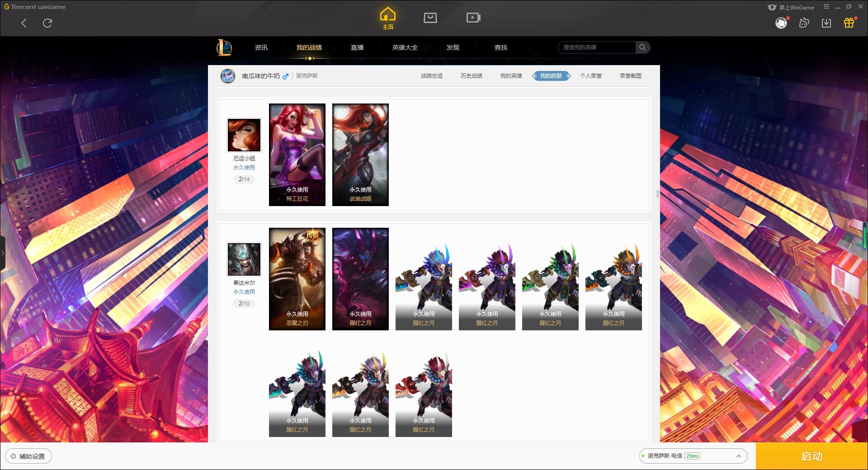The image size is (868, 470).
Task: Switch to the 历史战绩 tab
Action: coord(472,76)
